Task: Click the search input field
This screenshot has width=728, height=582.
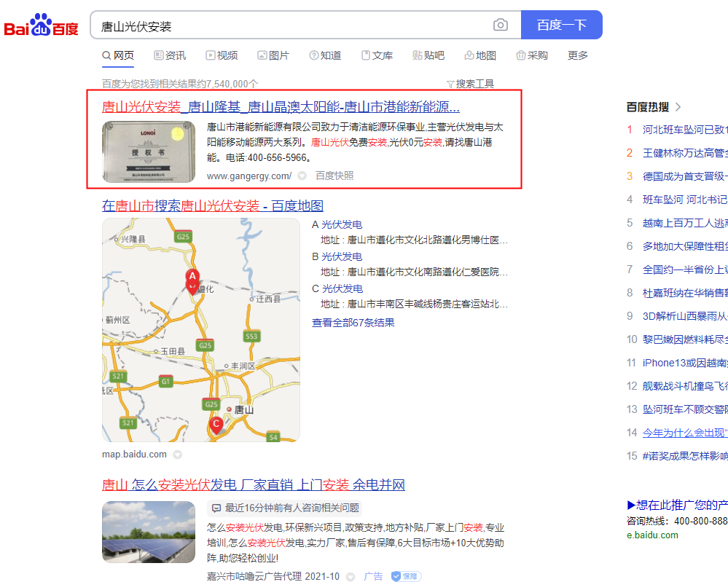Action: click(291, 25)
